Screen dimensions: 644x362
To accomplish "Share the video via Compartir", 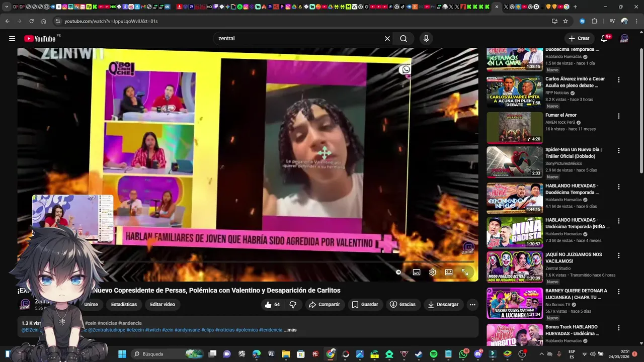I will 325,304.
